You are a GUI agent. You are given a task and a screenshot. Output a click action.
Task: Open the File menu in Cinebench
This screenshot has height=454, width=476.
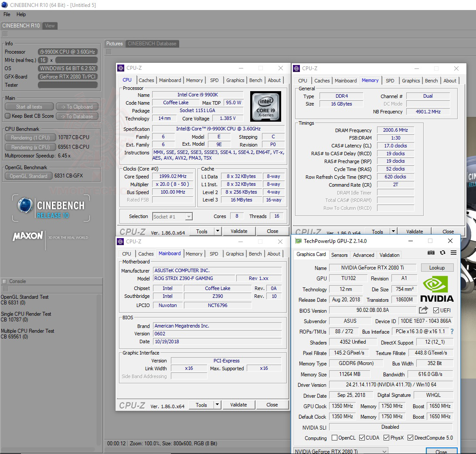point(7,14)
